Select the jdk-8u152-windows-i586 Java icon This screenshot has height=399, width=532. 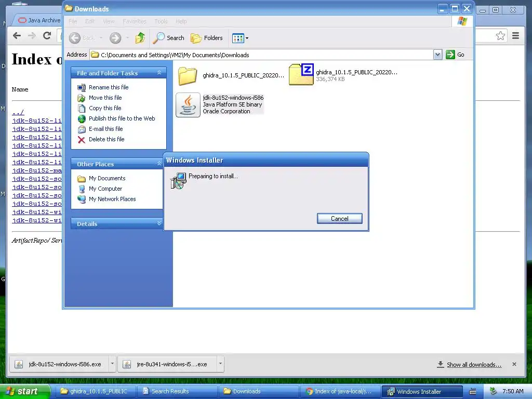188,105
